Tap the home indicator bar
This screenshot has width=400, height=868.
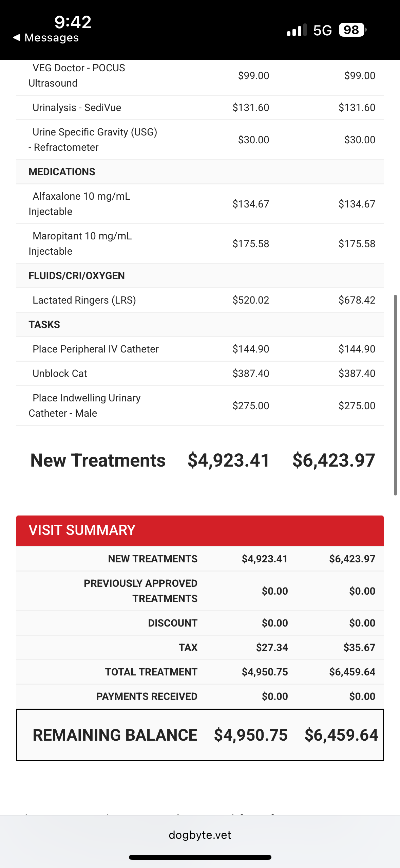[200, 857]
